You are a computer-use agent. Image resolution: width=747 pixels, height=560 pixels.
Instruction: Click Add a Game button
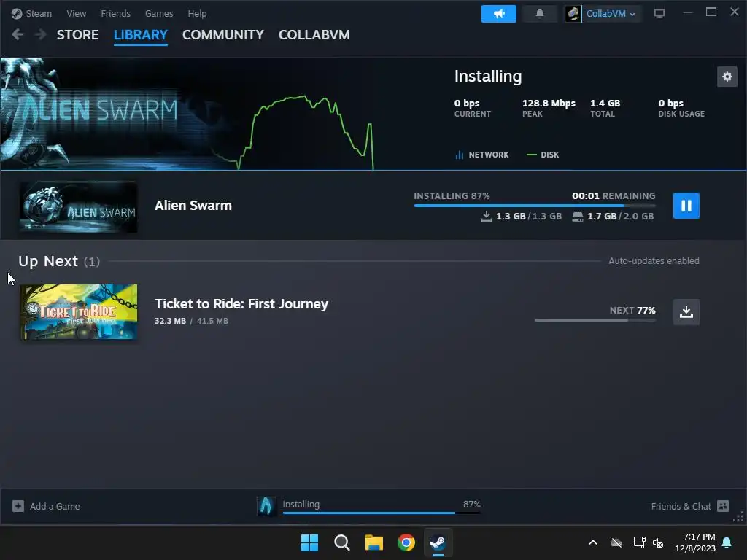46,506
